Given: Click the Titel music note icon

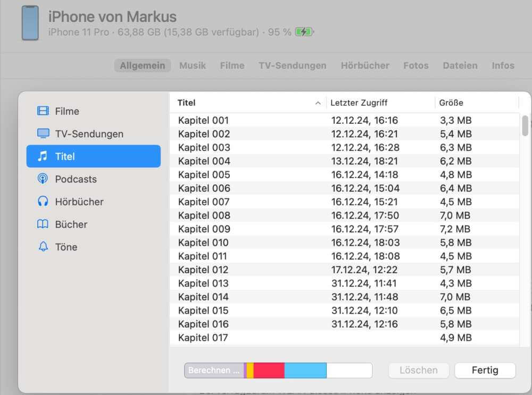Looking at the screenshot, I should (x=43, y=156).
